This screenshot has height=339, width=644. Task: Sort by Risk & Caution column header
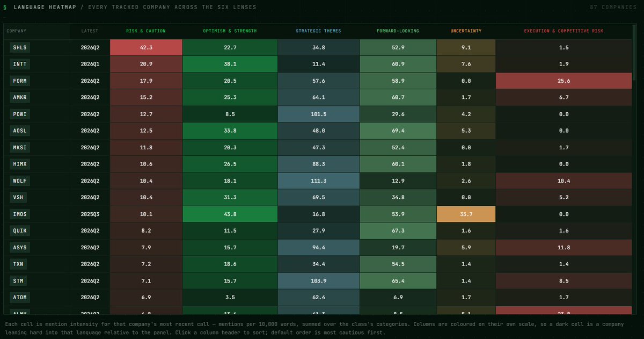point(146,31)
